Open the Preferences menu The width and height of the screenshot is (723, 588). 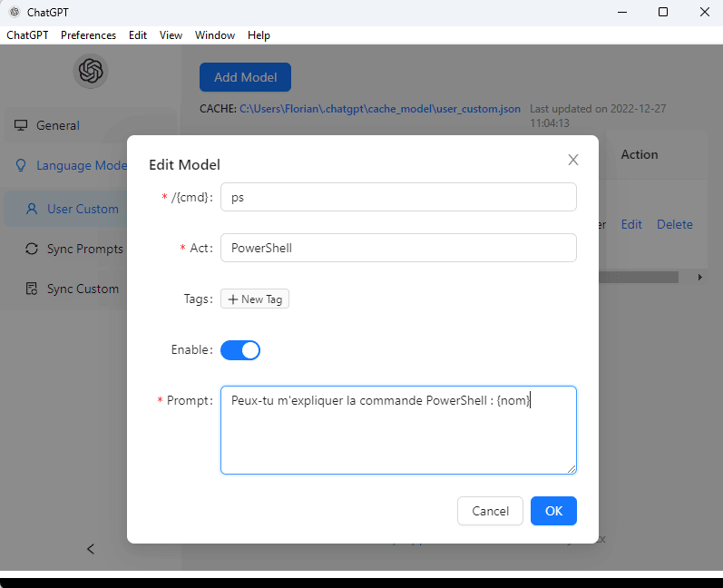pos(88,35)
